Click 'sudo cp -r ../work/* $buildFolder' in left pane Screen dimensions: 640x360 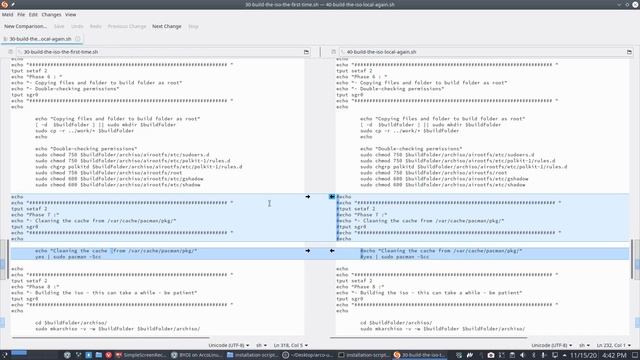[x=84, y=131]
